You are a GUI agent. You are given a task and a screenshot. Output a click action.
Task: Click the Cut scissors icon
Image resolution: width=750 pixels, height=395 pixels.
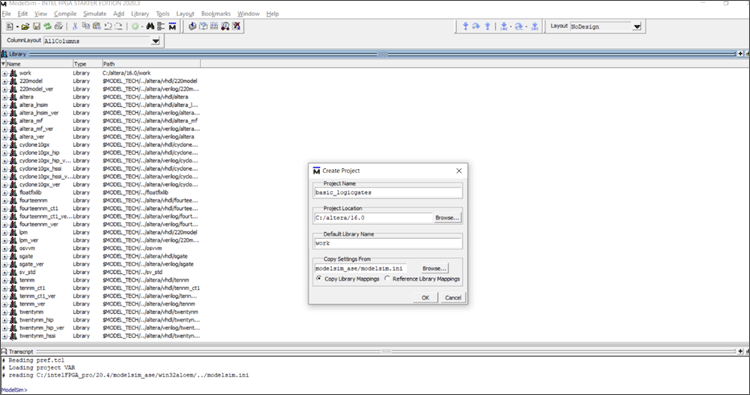tap(75, 26)
